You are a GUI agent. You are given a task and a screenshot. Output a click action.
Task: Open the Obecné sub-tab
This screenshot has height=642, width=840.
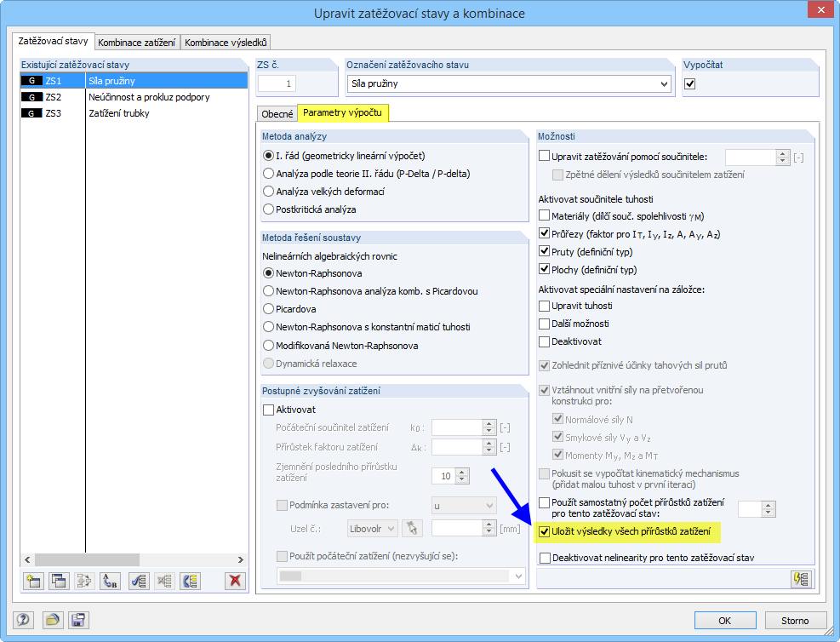pyautogui.click(x=277, y=113)
